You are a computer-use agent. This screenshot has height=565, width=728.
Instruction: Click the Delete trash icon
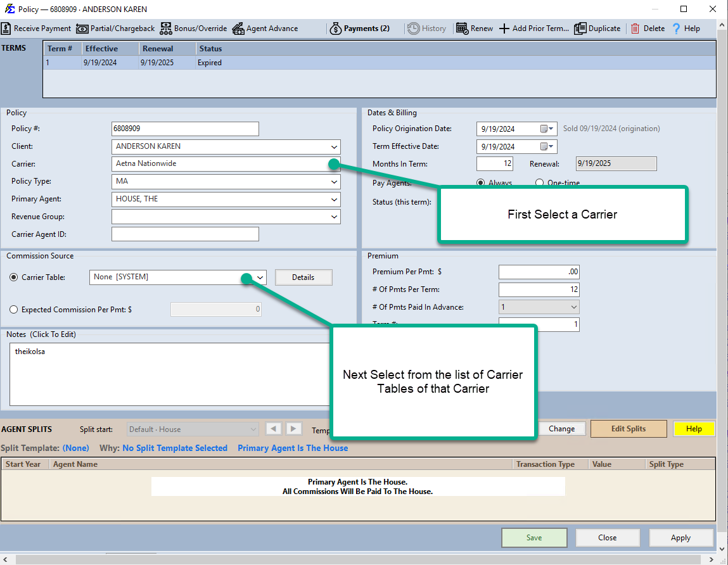point(635,29)
